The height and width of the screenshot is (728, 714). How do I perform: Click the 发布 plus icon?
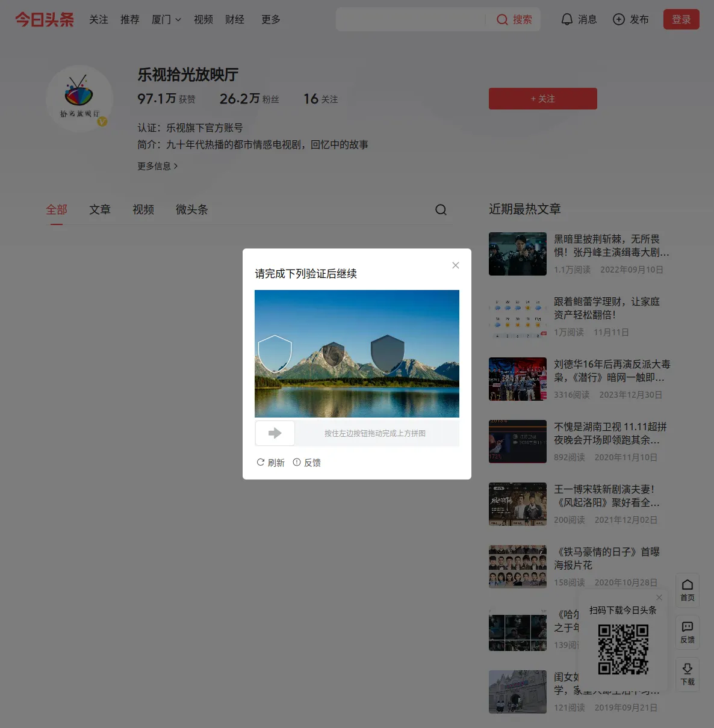click(x=619, y=20)
